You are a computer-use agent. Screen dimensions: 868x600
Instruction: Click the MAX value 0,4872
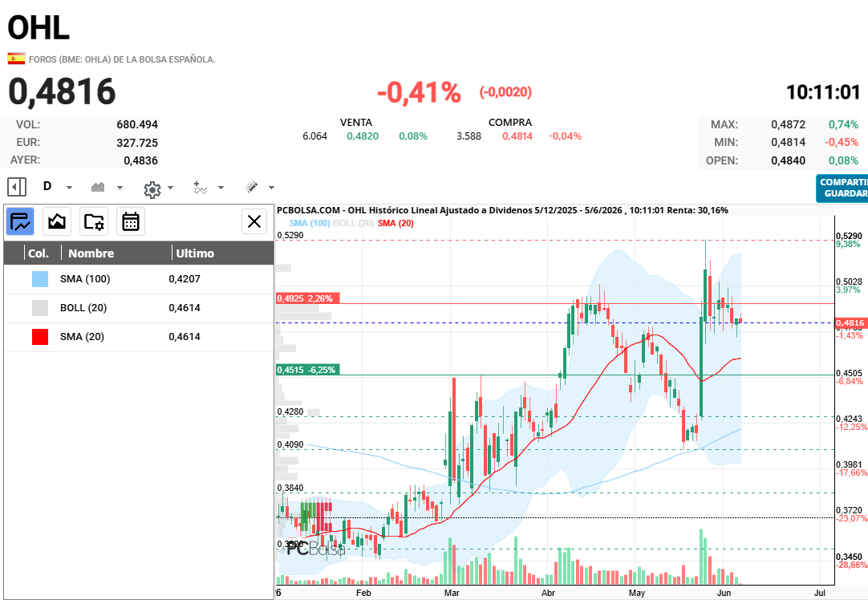[x=789, y=124]
